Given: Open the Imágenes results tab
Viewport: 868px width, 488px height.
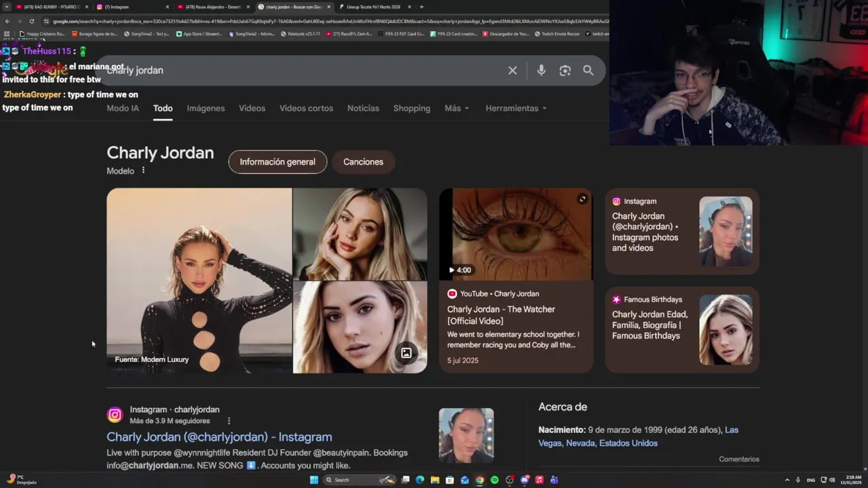Looking at the screenshot, I should pyautogui.click(x=205, y=108).
